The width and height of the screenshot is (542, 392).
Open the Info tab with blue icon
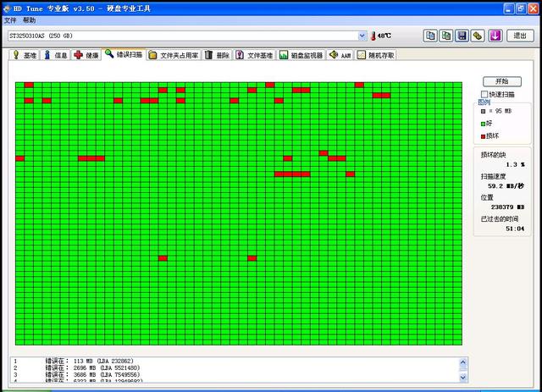point(55,55)
